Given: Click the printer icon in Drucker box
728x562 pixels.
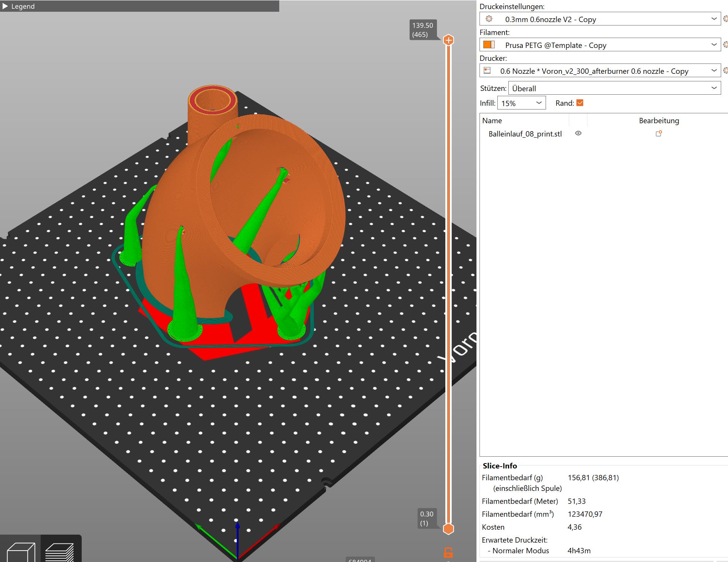Looking at the screenshot, I should pos(487,70).
